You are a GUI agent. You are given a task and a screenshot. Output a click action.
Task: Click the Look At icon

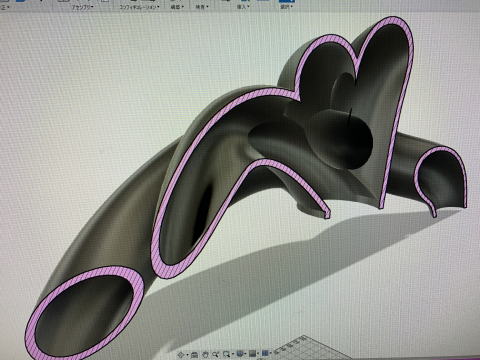[195, 355]
